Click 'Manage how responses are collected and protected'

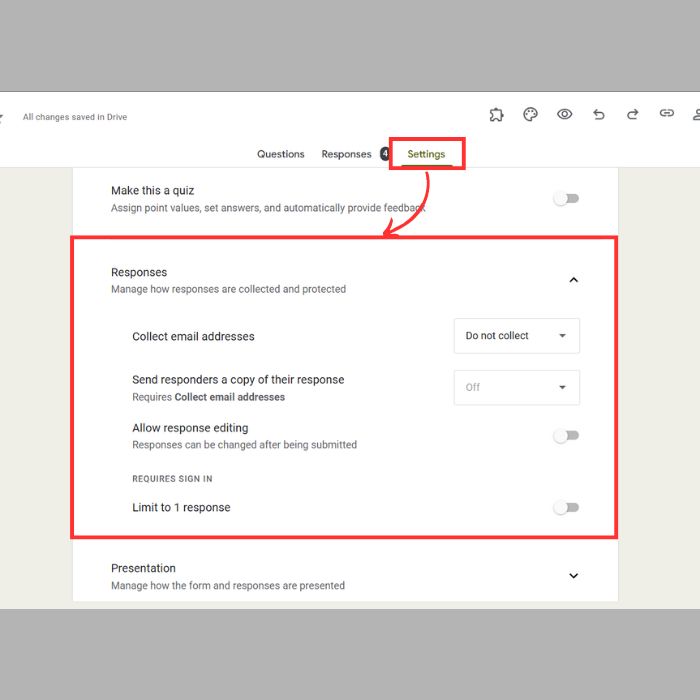pyautogui.click(x=229, y=289)
